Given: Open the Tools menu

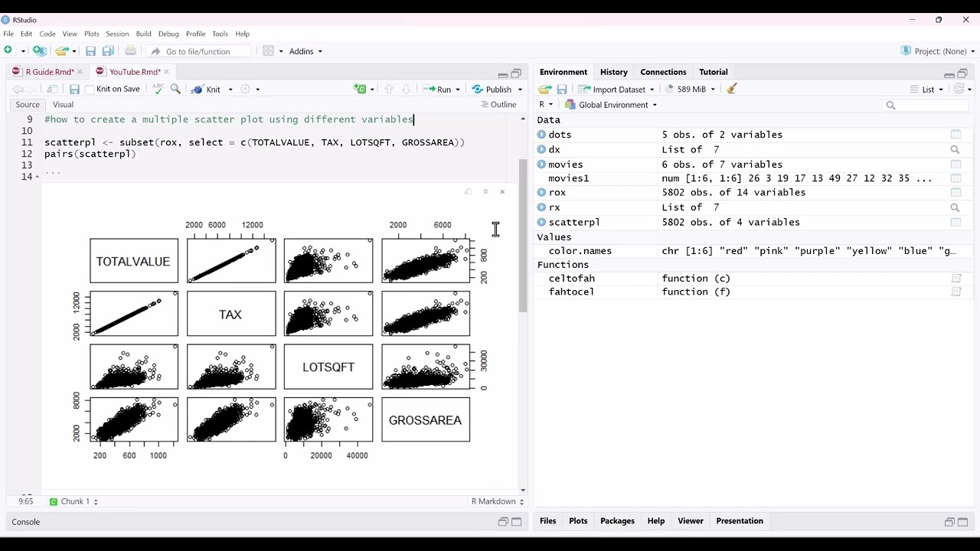Looking at the screenshot, I should (x=220, y=34).
